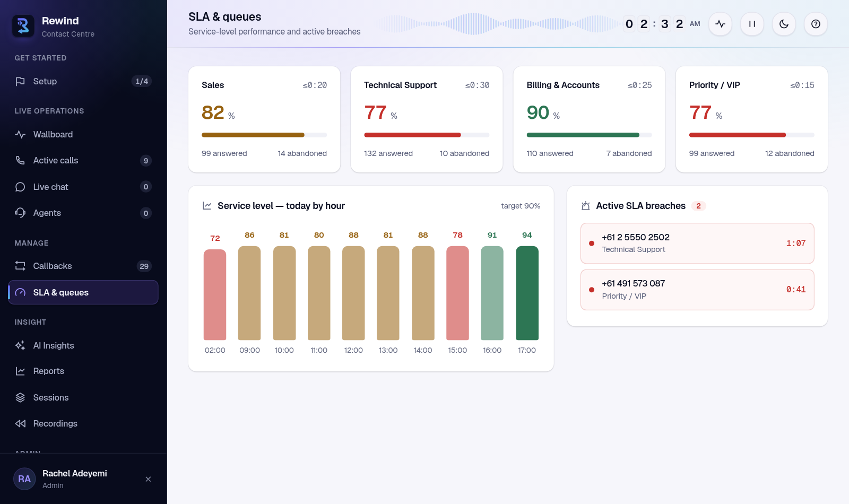Click the Active SLA breaches alarm icon
The height and width of the screenshot is (504, 849).
(585, 206)
